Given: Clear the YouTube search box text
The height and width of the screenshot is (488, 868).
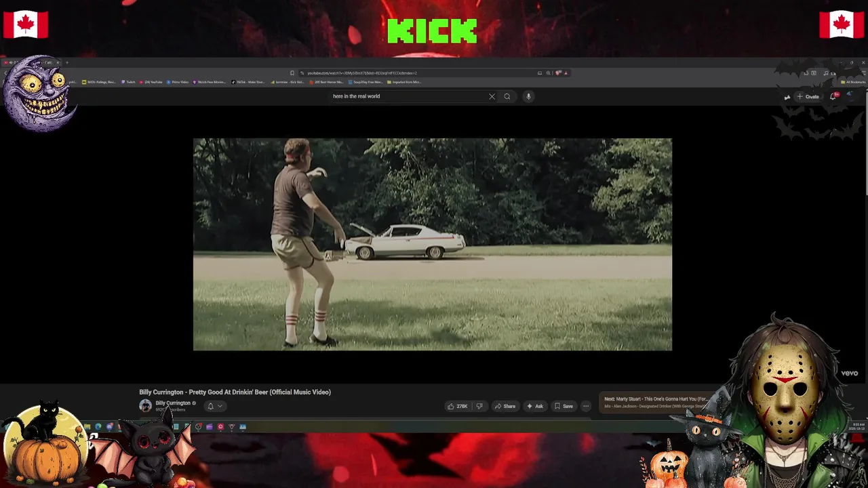Looking at the screenshot, I should (492, 96).
